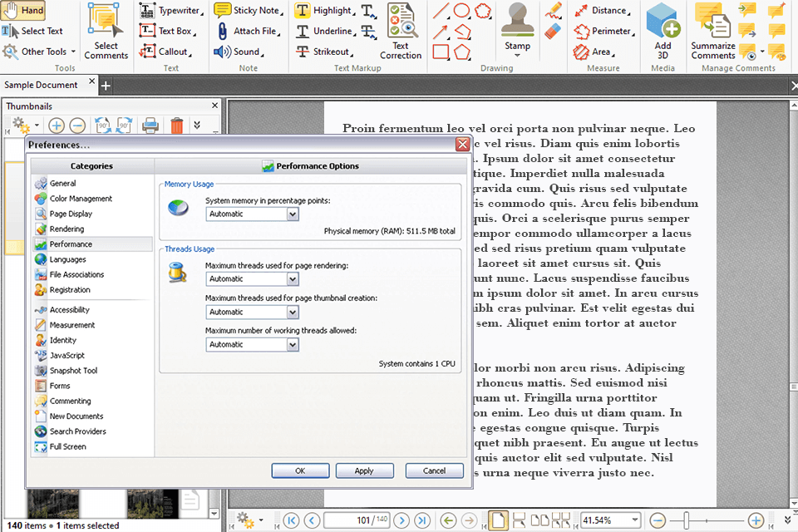
Task: Click the page number input field
Action: [357, 520]
